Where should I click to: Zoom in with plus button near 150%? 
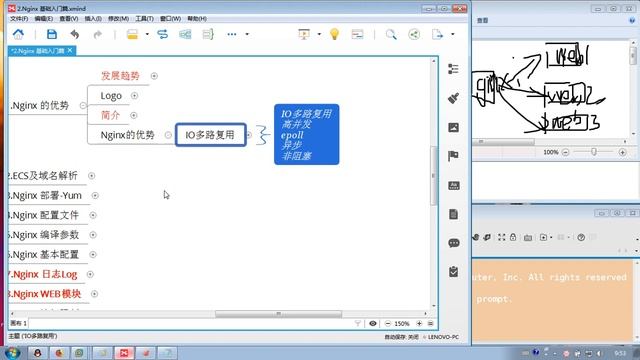pyautogui.click(x=419, y=323)
